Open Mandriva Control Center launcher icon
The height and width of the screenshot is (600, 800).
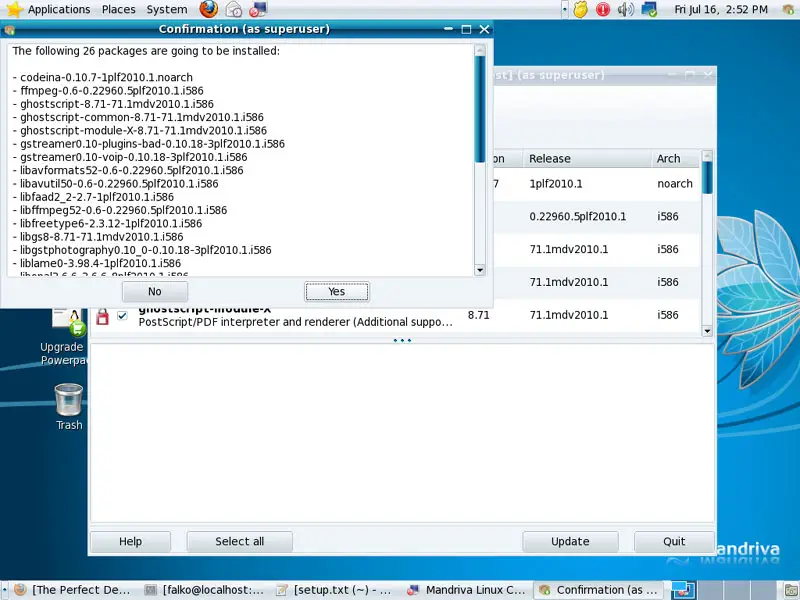pyautogui.click(x=259, y=9)
